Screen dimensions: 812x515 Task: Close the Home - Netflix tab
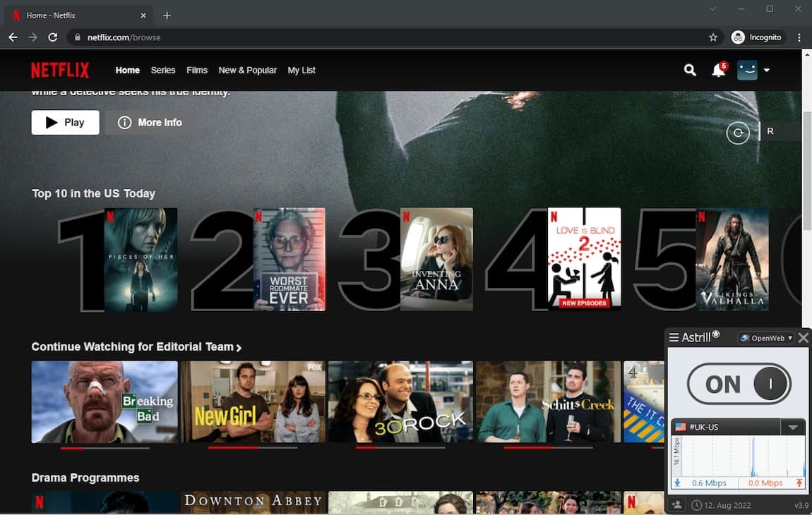(x=143, y=16)
